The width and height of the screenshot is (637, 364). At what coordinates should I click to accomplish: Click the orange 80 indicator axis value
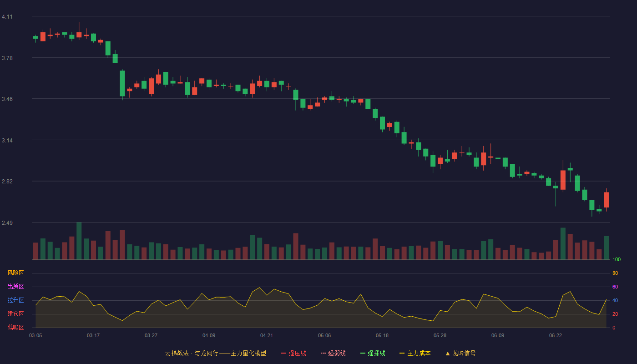(x=615, y=273)
